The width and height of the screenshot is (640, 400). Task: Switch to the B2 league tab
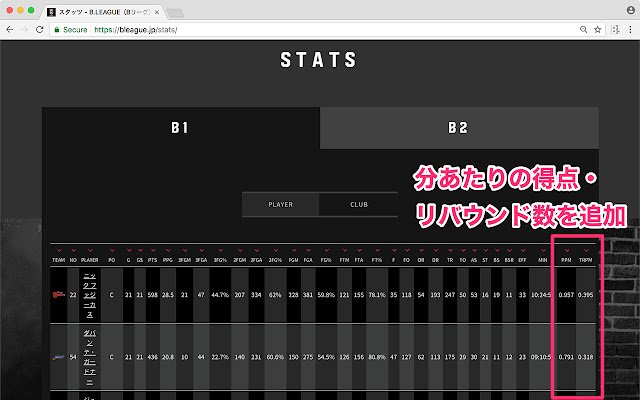(x=459, y=128)
